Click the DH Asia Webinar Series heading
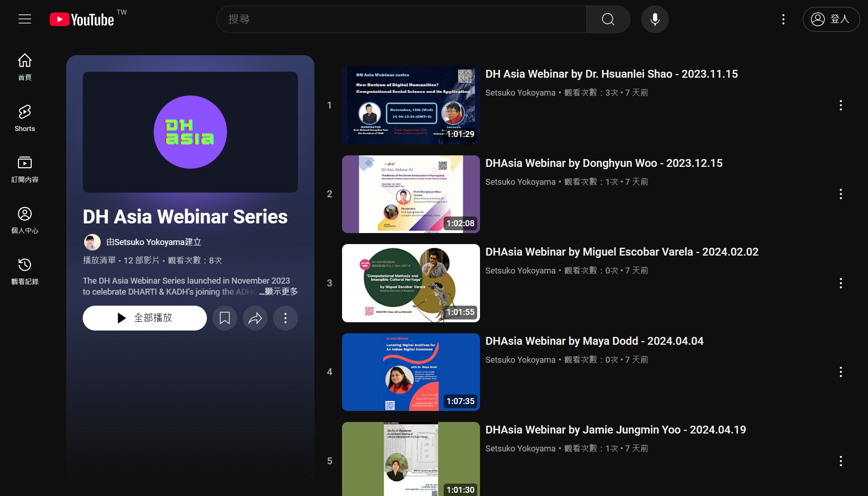 pyautogui.click(x=185, y=217)
